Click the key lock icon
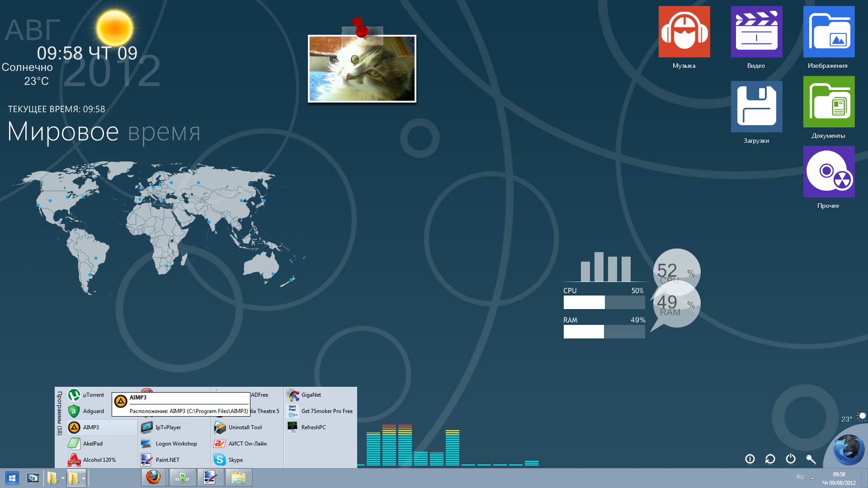This screenshot has height=488, width=868. point(811,459)
